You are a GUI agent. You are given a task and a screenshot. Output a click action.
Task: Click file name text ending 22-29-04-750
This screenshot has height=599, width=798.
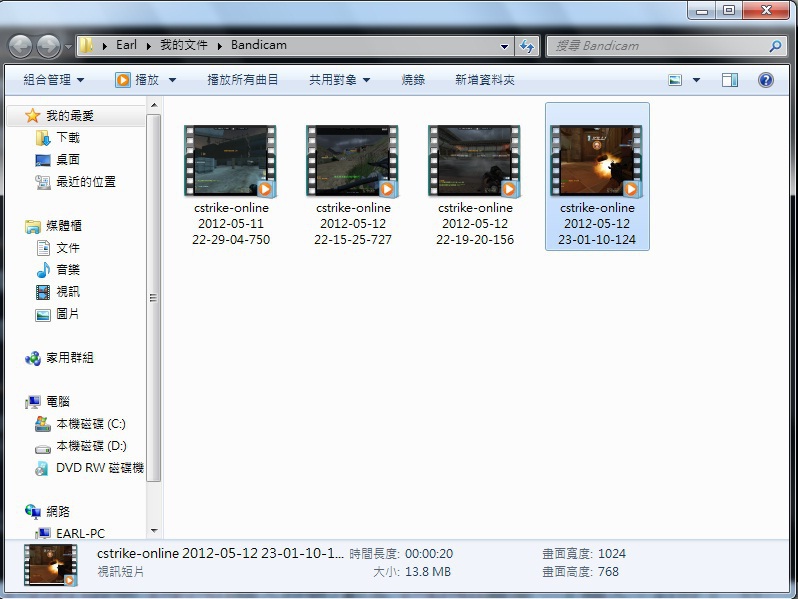231,223
